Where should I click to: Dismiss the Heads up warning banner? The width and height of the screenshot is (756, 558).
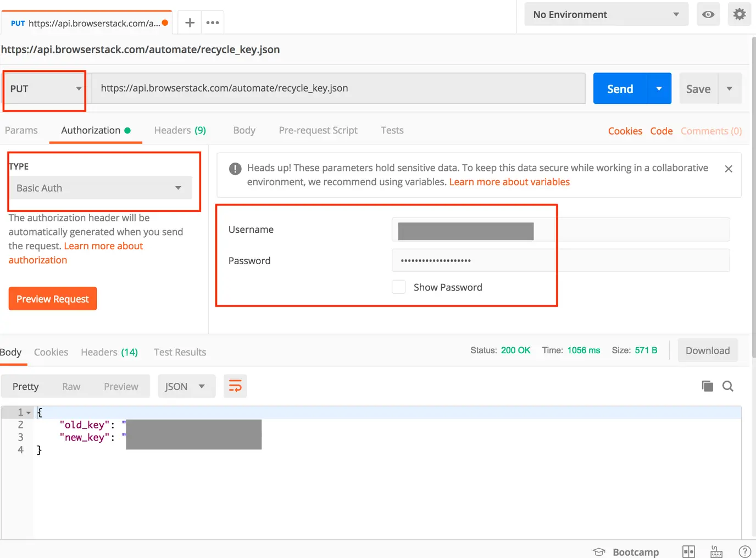(729, 169)
